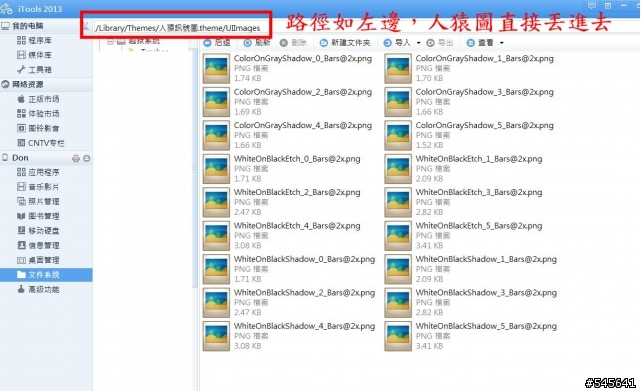The height and width of the screenshot is (391, 641).
Task: Select WhiteOnBlackShadow_0_Bars@2x.png thumbnail
Action: (216, 269)
